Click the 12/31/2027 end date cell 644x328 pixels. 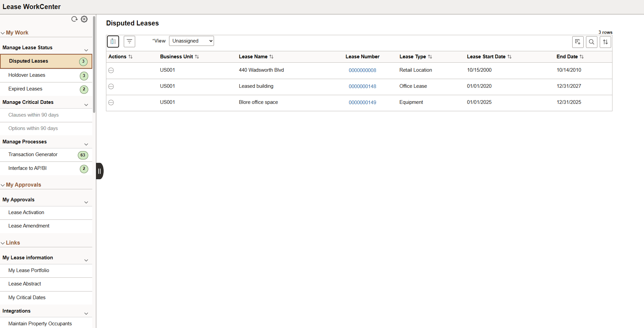(569, 86)
